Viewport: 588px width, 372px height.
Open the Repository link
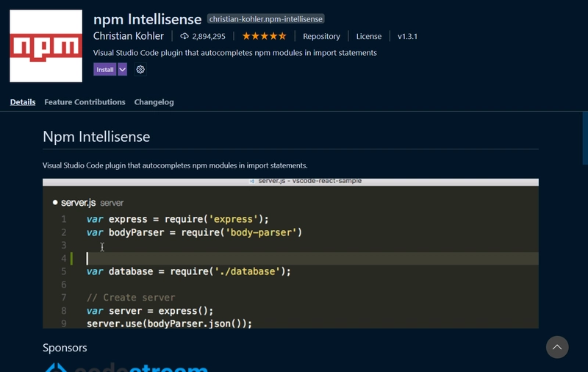point(321,36)
